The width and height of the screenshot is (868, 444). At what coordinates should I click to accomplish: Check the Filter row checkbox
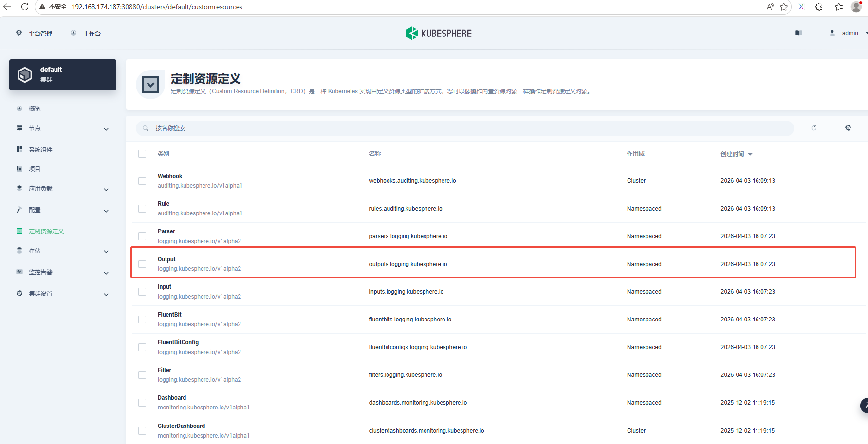tap(142, 375)
